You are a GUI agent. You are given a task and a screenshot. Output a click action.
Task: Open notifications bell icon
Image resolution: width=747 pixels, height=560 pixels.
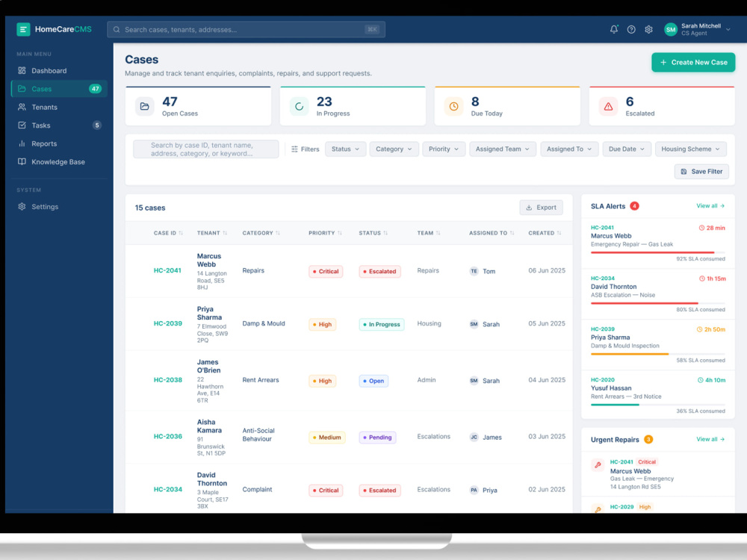[x=614, y=30]
